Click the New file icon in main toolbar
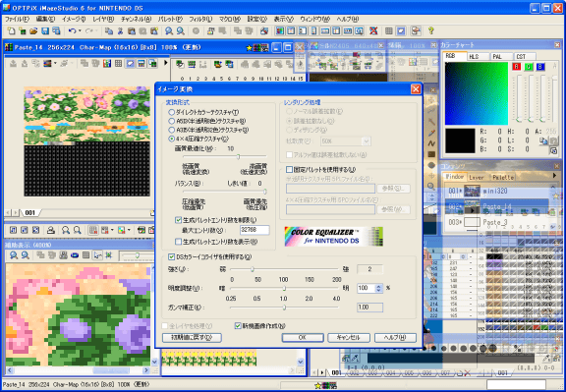The width and height of the screenshot is (566, 392). pyautogui.click(x=11, y=31)
